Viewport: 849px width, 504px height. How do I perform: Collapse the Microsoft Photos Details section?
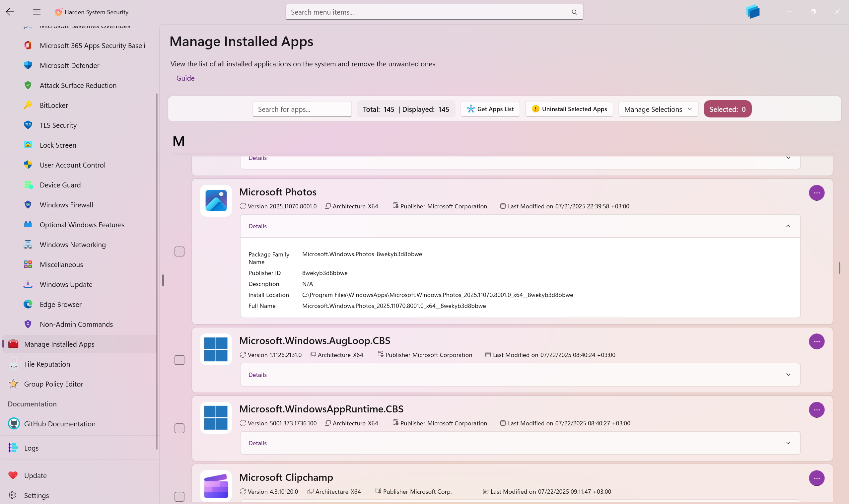point(788,226)
